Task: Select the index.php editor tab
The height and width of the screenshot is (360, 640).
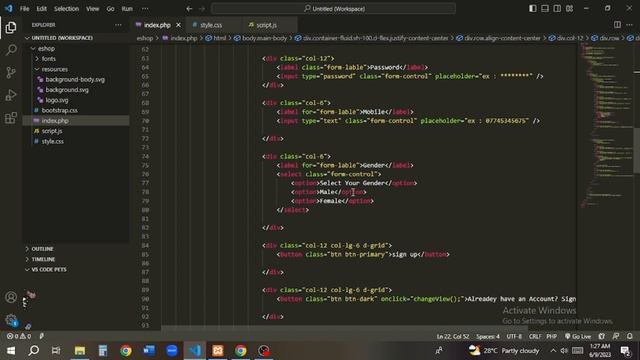Action: pos(157,25)
